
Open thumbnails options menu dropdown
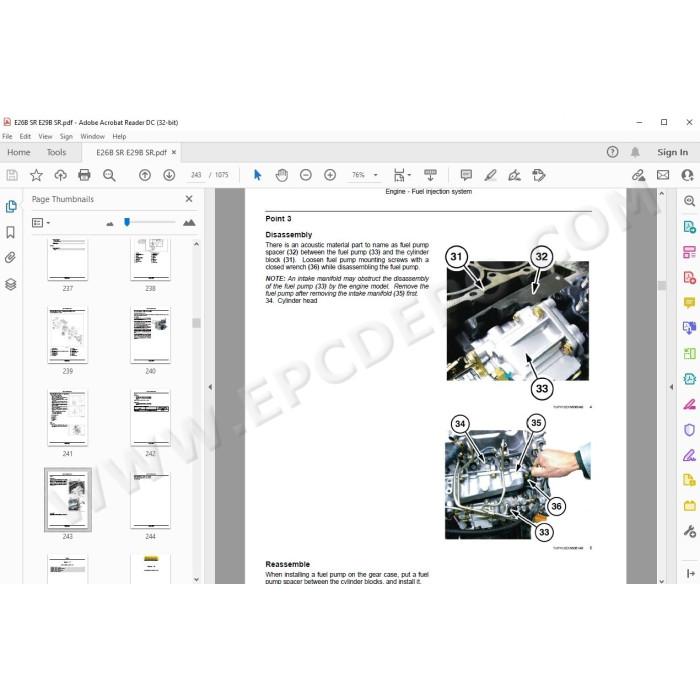(x=41, y=222)
